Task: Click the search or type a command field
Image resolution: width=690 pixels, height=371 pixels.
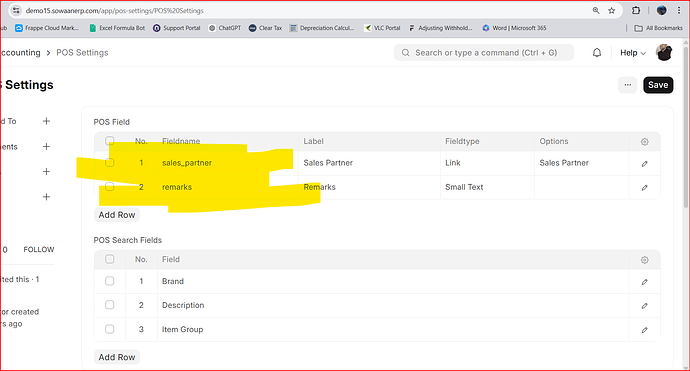Action: tap(484, 53)
